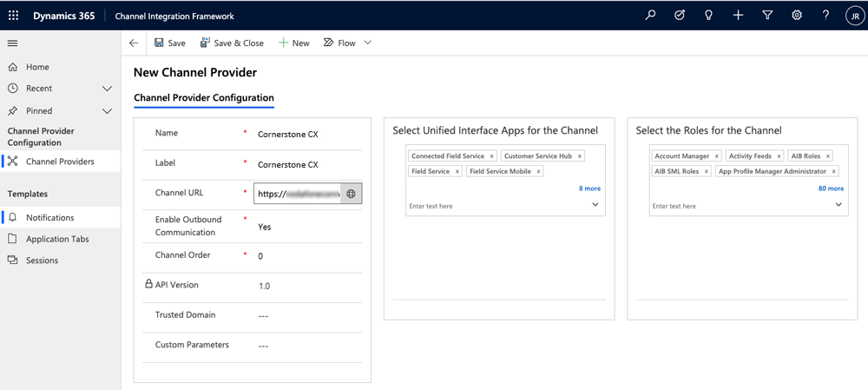Save the channel provider record
This screenshot has width=868, height=390.
point(169,43)
